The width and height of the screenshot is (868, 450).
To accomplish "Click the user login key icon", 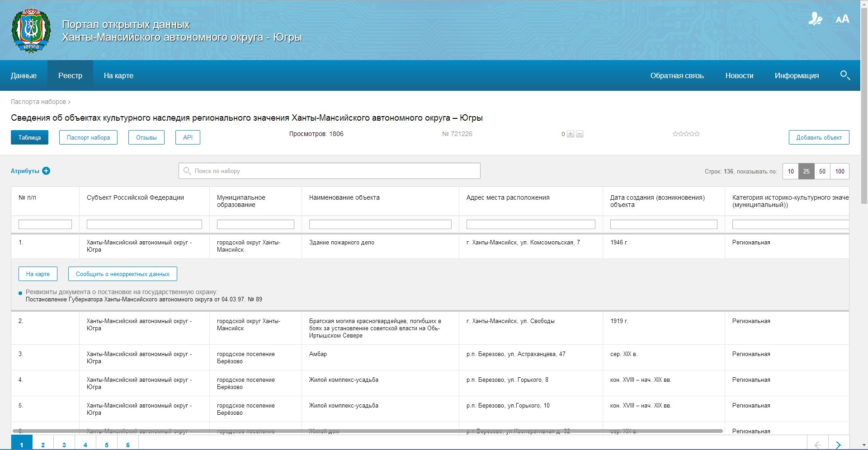I will click(x=815, y=19).
